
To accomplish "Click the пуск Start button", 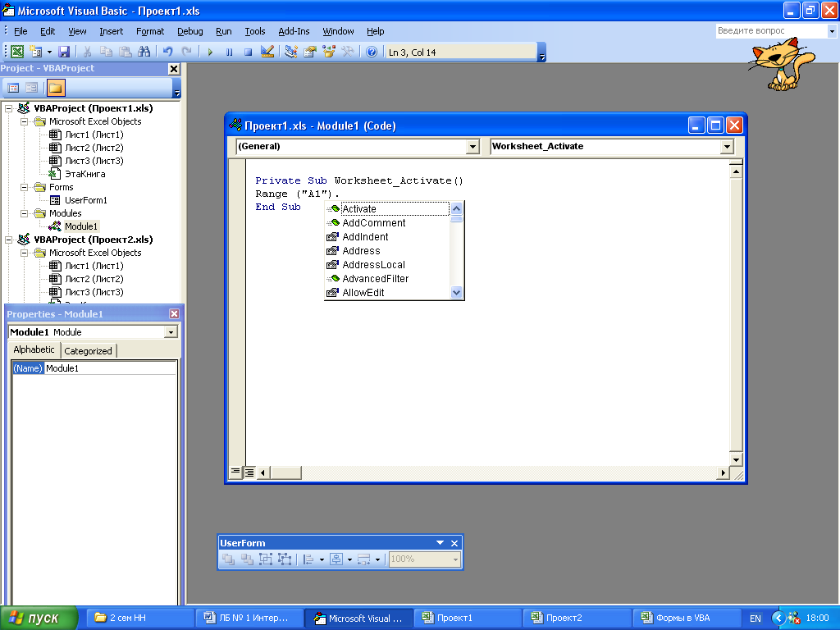I will coord(38,619).
